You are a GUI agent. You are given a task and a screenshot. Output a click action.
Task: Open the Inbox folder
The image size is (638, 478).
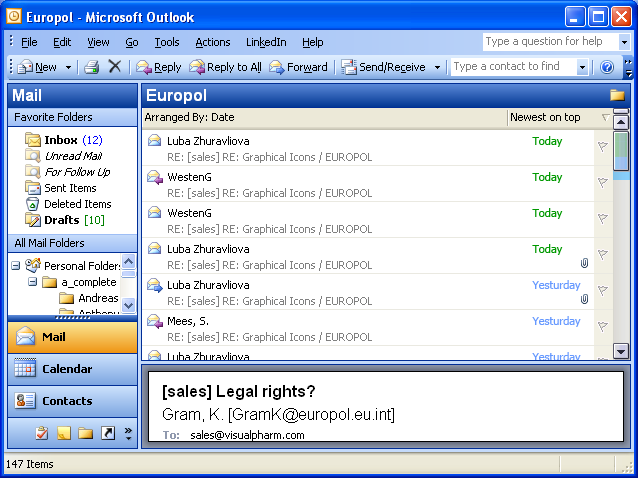click(x=63, y=140)
